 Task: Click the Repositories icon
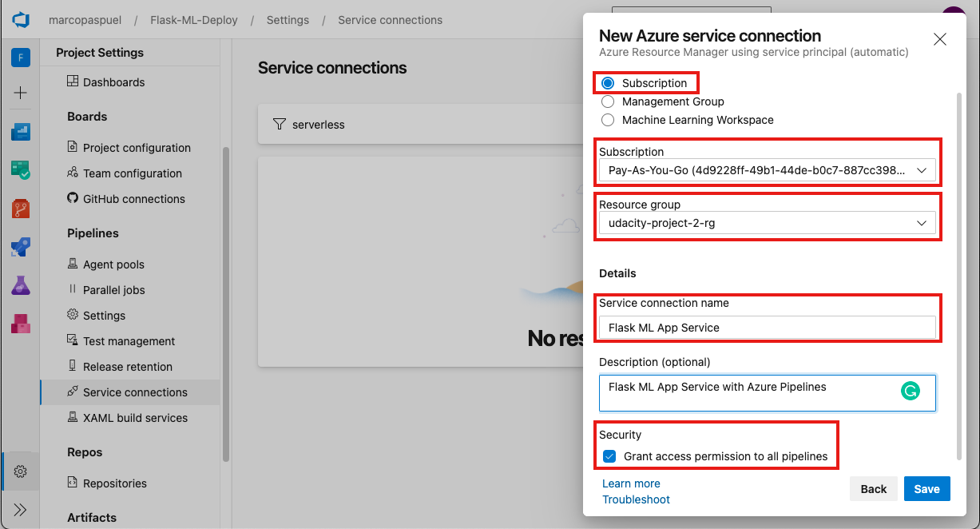pyautogui.click(x=73, y=483)
